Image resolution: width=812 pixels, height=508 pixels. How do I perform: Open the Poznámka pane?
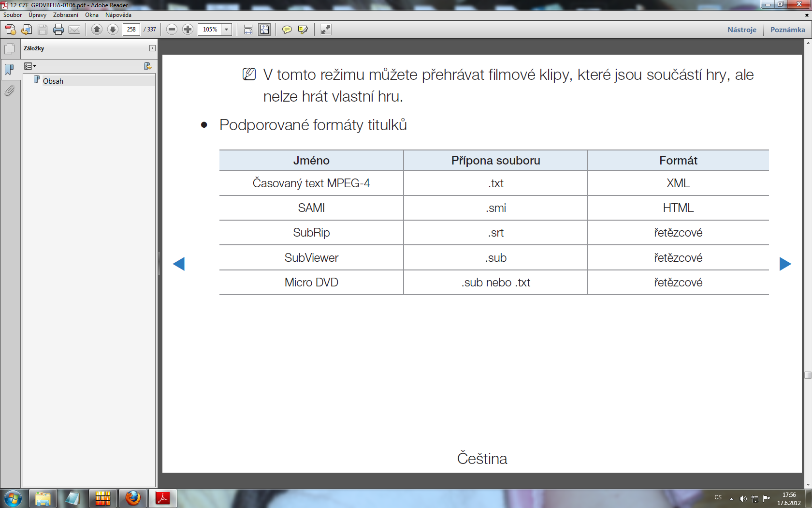tap(788, 30)
